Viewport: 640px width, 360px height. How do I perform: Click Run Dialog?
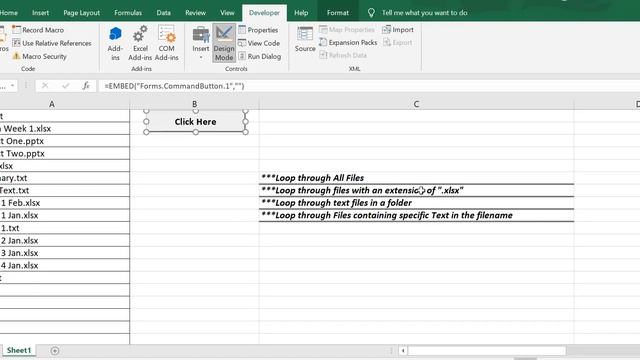pyautogui.click(x=260, y=56)
